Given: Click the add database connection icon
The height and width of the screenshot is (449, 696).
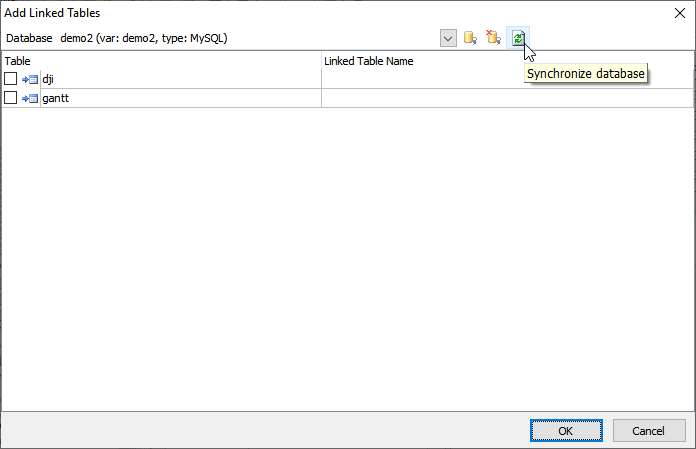Looking at the screenshot, I should pyautogui.click(x=470, y=38).
